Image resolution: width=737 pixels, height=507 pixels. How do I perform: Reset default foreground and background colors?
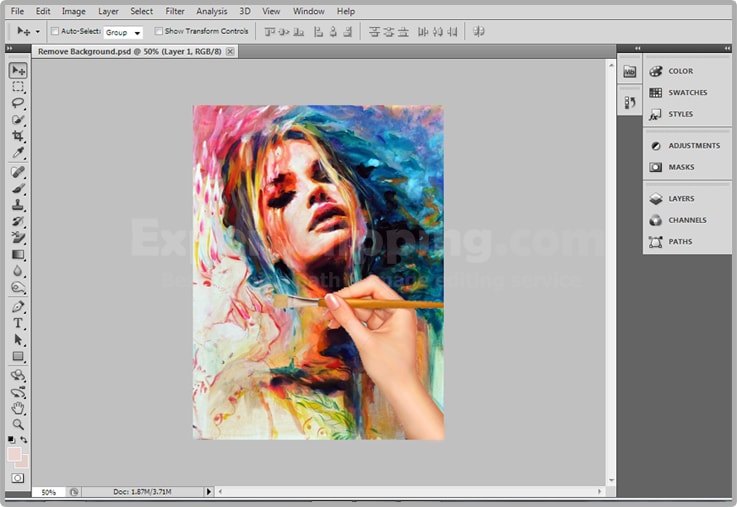pos(11,439)
